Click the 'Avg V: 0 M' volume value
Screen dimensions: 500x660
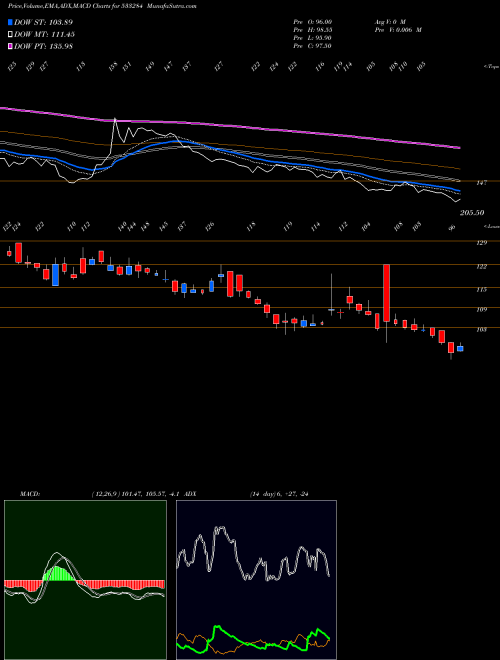pyautogui.click(x=390, y=22)
